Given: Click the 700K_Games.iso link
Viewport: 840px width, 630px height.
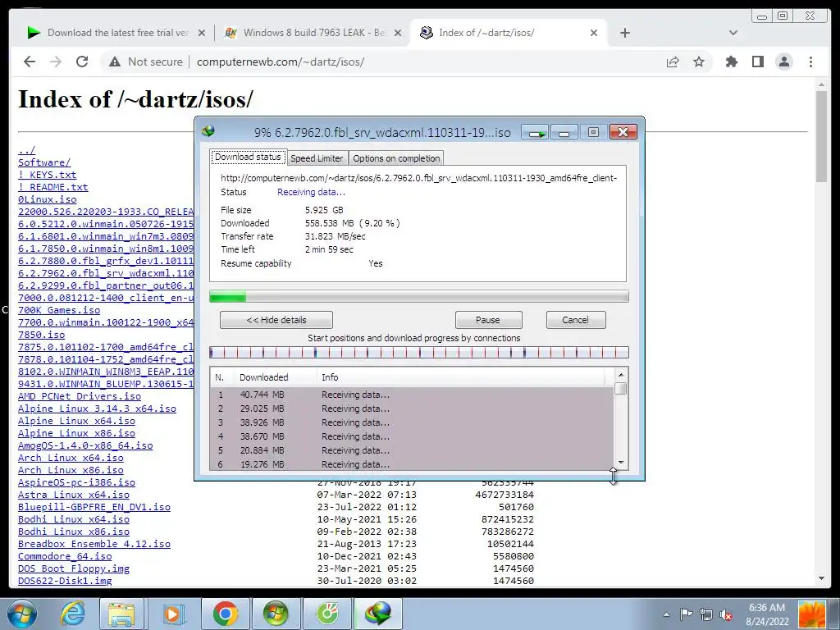Looking at the screenshot, I should tap(59, 310).
